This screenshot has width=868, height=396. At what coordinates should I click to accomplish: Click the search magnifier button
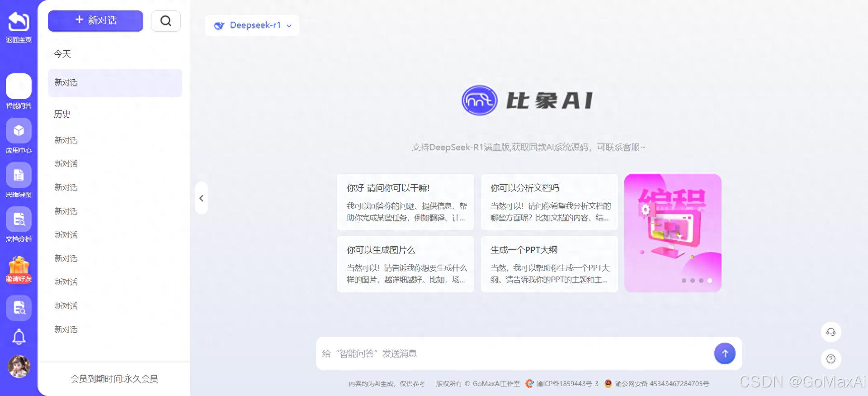(x=166, y=21)
